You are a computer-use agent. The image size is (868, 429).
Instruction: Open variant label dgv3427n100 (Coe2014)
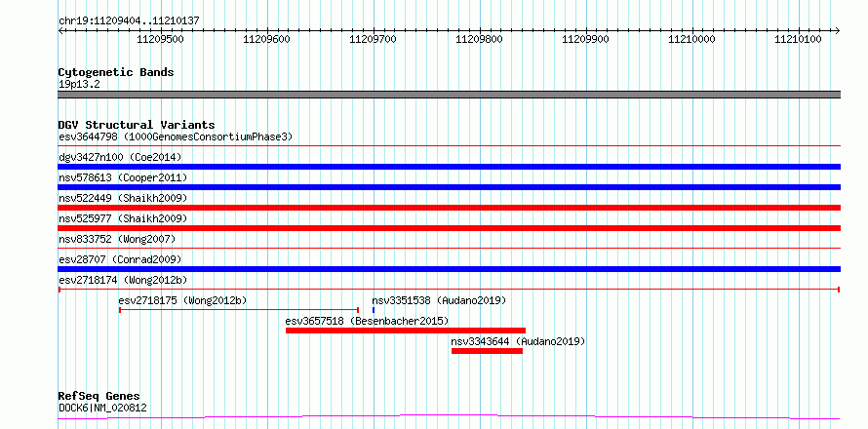pos(120,157)
